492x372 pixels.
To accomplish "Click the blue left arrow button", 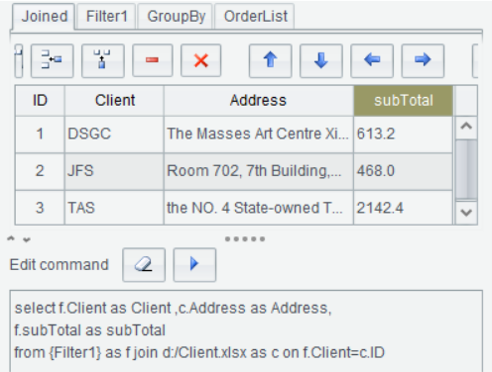I will (x=372, y=61).
